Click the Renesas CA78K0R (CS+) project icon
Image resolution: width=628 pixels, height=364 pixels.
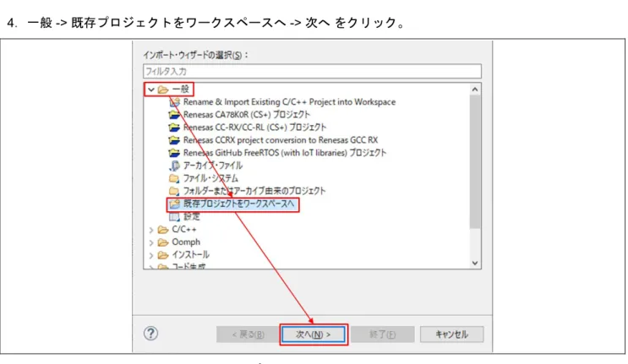pyautogui.click(x=174, y=115)
